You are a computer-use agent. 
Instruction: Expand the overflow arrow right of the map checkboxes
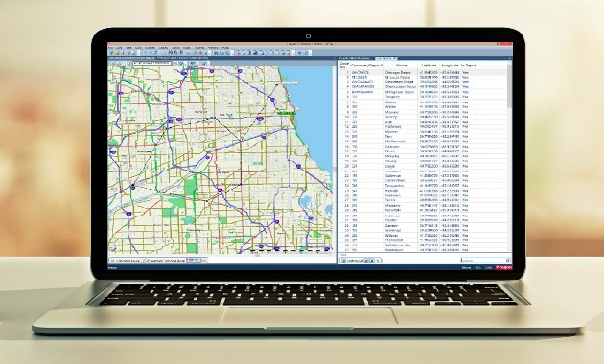pyautogui.click(x=204, y=261)
